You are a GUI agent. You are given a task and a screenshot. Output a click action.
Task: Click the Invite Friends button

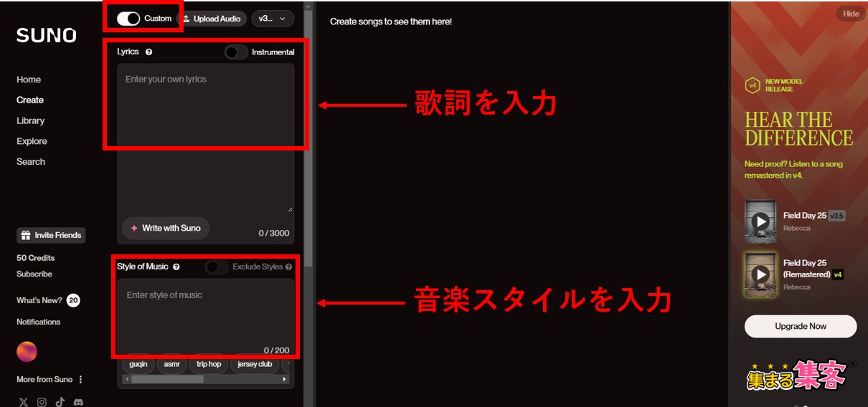pos(51,235)
